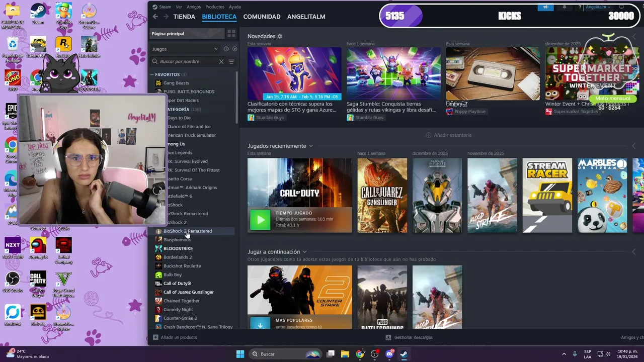Open Steam announcements megaphone icon
Viewport: 644px width, 362px height.
(x=545, y=7)
